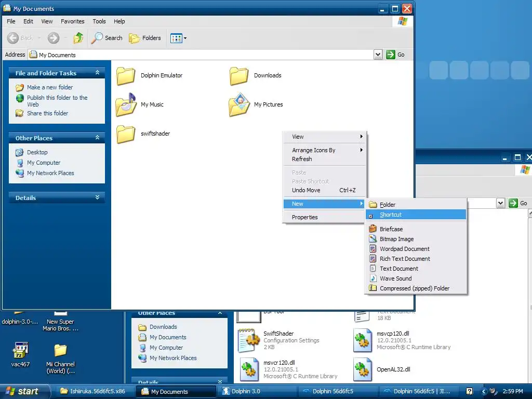Screen dimensions: 532x399
Task: Expand View submenu in context menu
Action: click(x=325, y=137)
